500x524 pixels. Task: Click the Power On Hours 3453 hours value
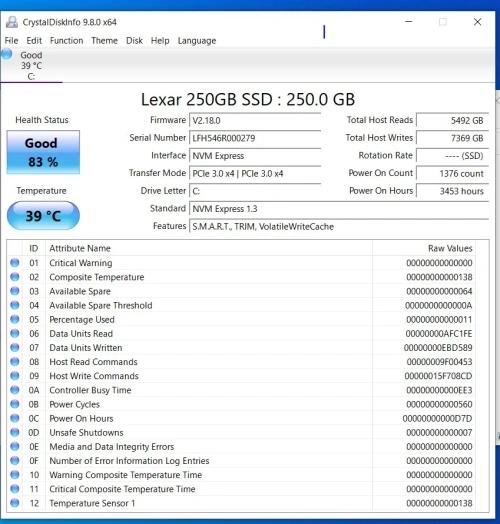pos(453,191)
